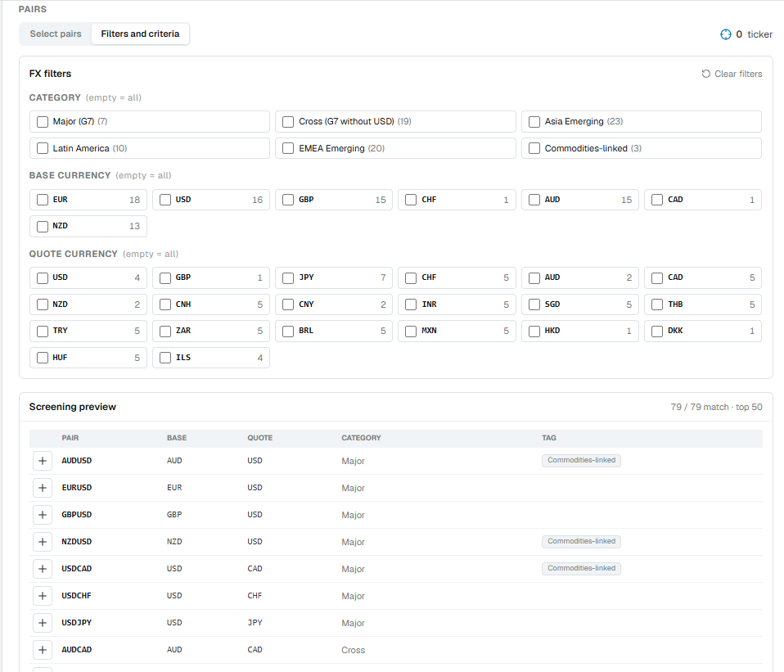Image resolution: width=784 pixels, height=672 pixels.
Task: Tick AUD quote currency checkbox
Action: 534,278
